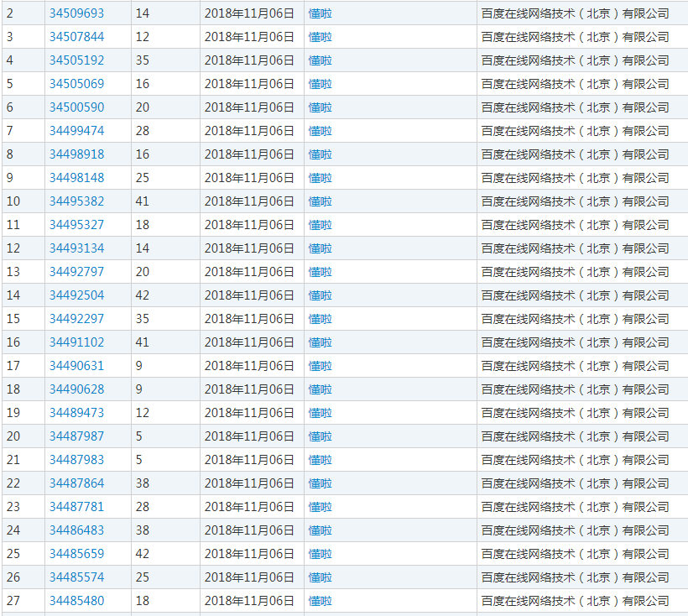
Task: Open registration number 34485659 link
Action: coord(77,554)
